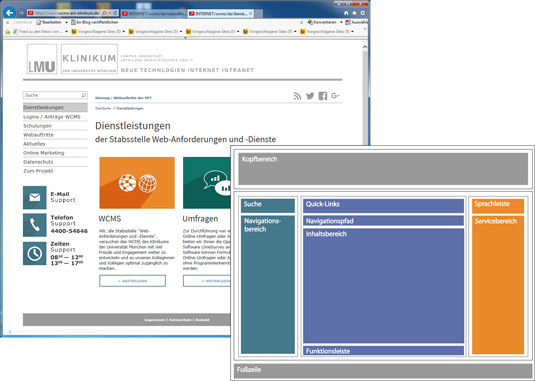This screenshot has width=535, height=381.
Task: Click the vertical scrollbar up arrow
Action: pyautogui.click(x=365, y=47)
